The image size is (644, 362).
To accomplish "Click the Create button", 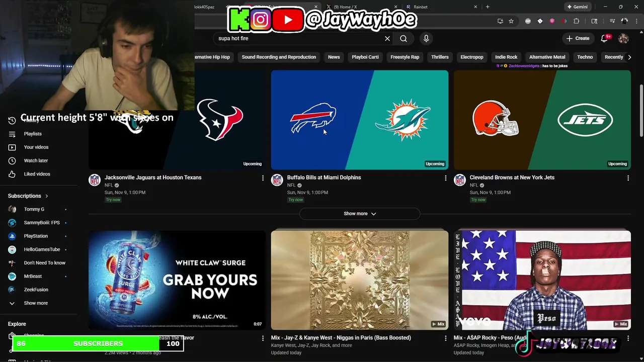I will pyautogui.click(x=578, y=38).
